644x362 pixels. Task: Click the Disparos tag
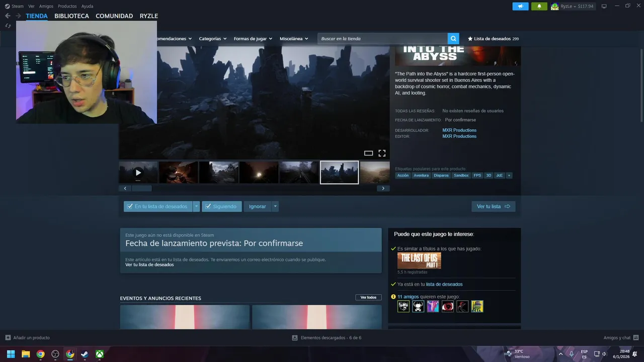(x=441, y=175)
